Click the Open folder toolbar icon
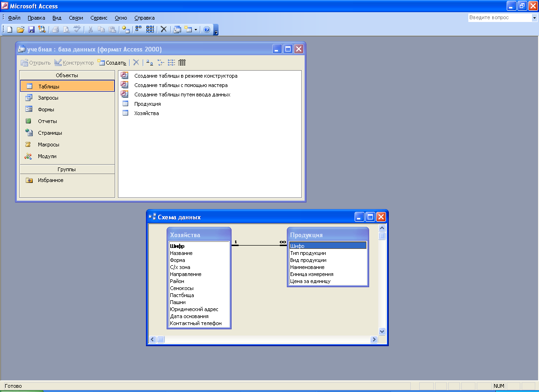This screenshot has width=539, height=392. point(20,29)
